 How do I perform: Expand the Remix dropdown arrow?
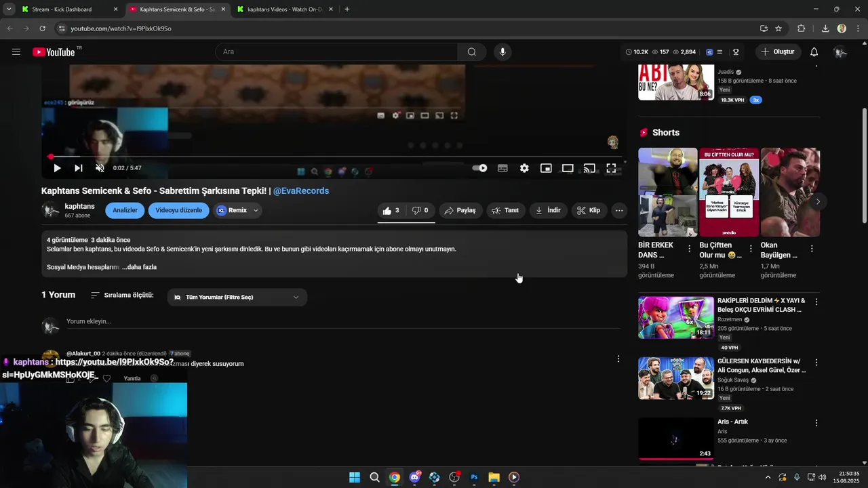point(256,211)
